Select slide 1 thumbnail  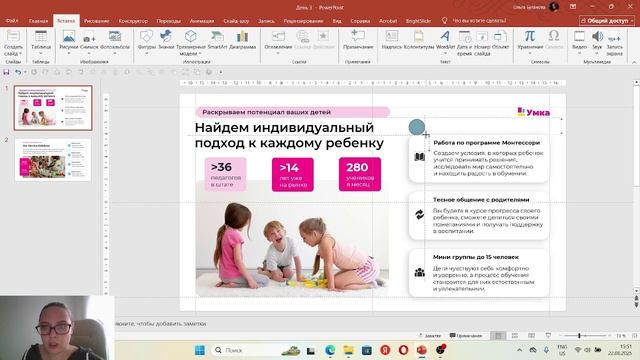(53, 108)
